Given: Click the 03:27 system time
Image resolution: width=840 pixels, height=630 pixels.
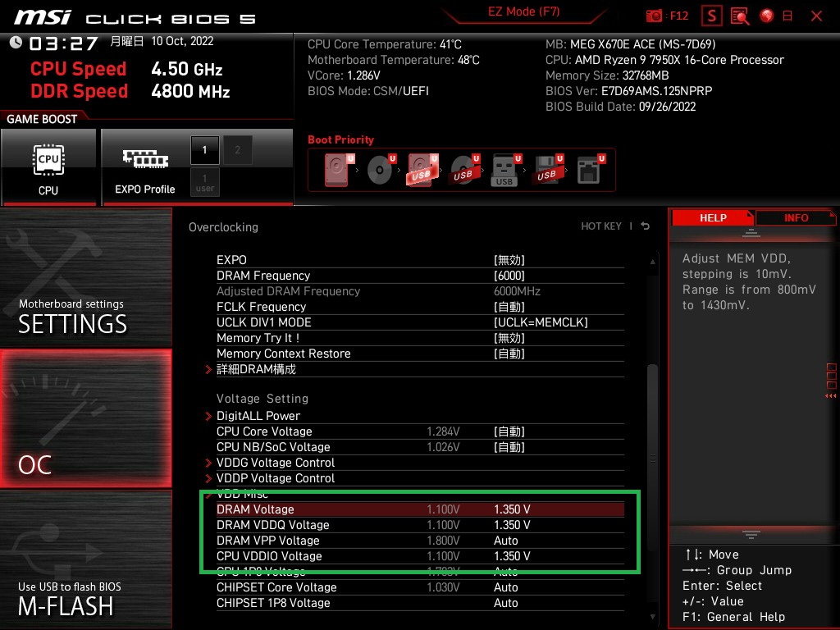Looking at the screenshot, I should 63,43.
